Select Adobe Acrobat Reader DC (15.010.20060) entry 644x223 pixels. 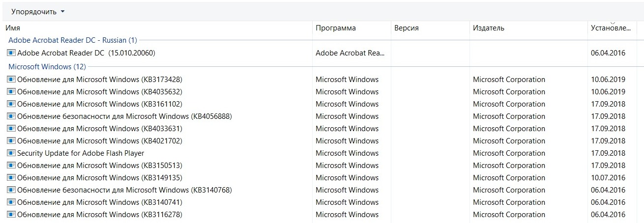pos(86,53)
